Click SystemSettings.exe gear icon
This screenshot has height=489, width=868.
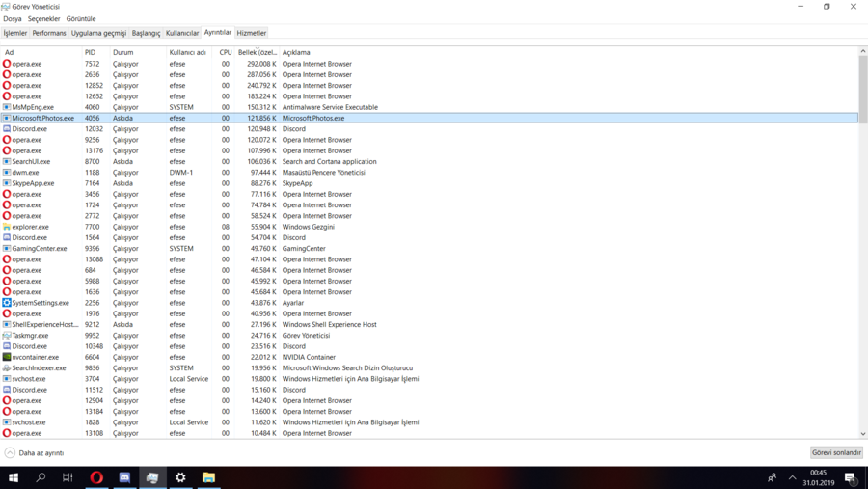(x=7, y=303)
